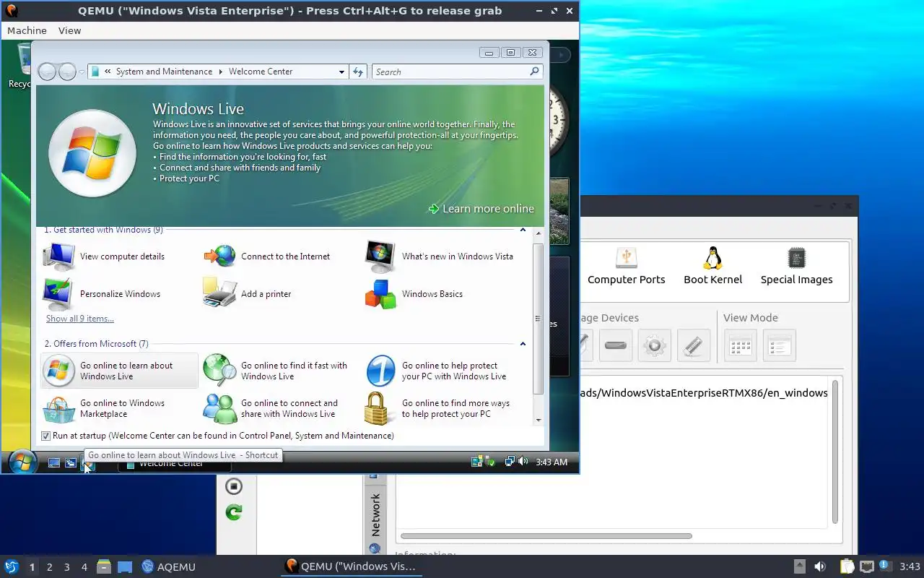Open address bar history dropdown arrow
This screenshot has width=924, height=578.
click(x=341, y=72)
